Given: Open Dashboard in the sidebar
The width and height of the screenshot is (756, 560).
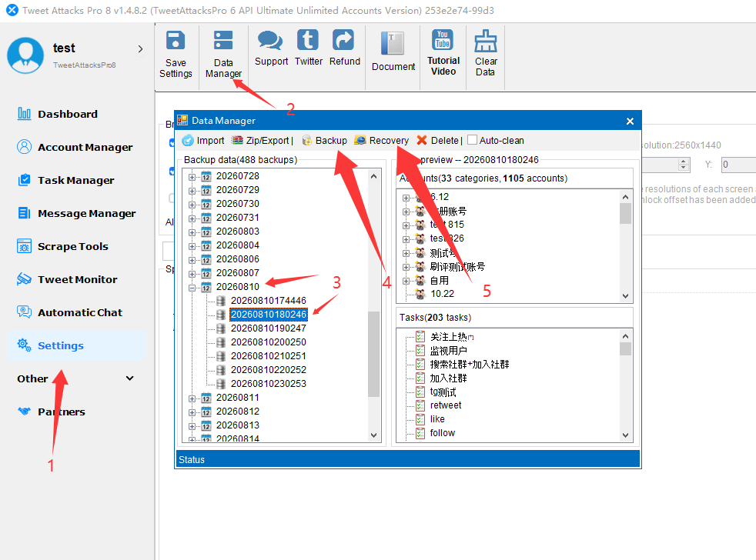Looking at the screenshot, I should point(68,114).
